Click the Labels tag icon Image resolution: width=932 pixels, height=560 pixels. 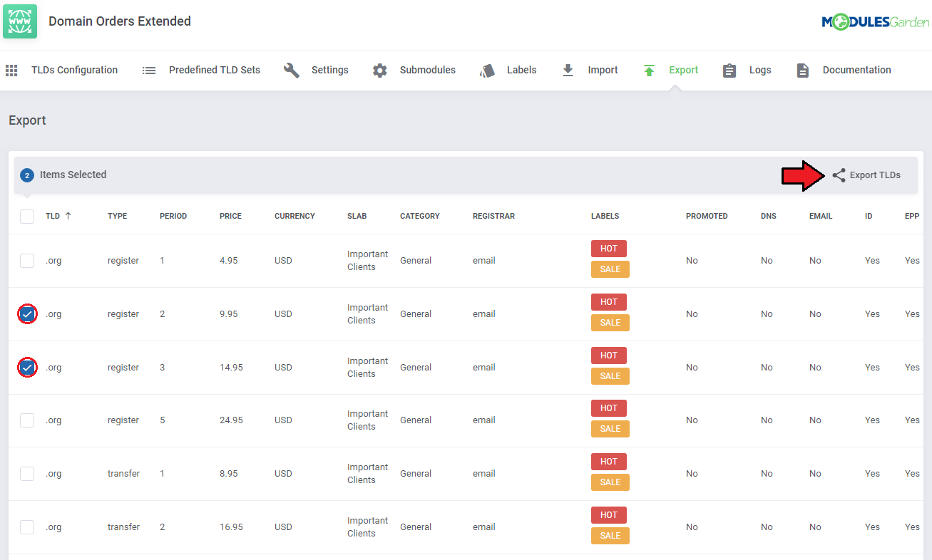coord(487,71)
